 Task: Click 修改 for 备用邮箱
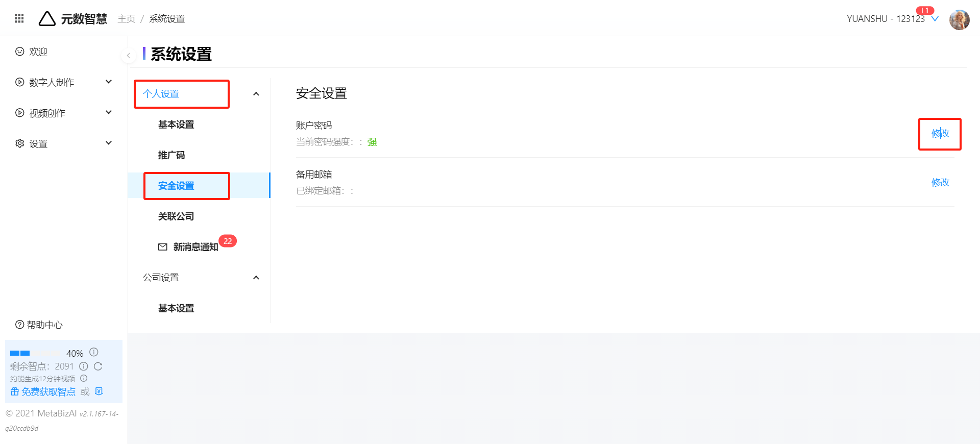[x=940, y=183]
